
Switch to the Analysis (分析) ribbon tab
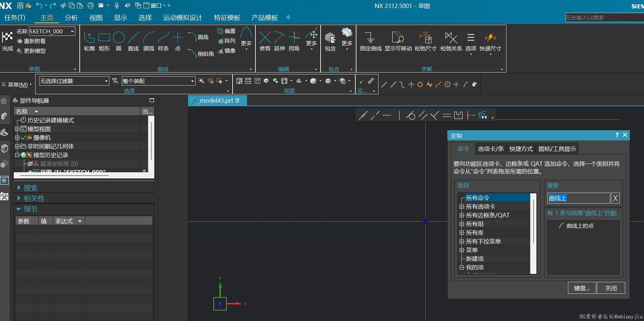tap(71, 18)
